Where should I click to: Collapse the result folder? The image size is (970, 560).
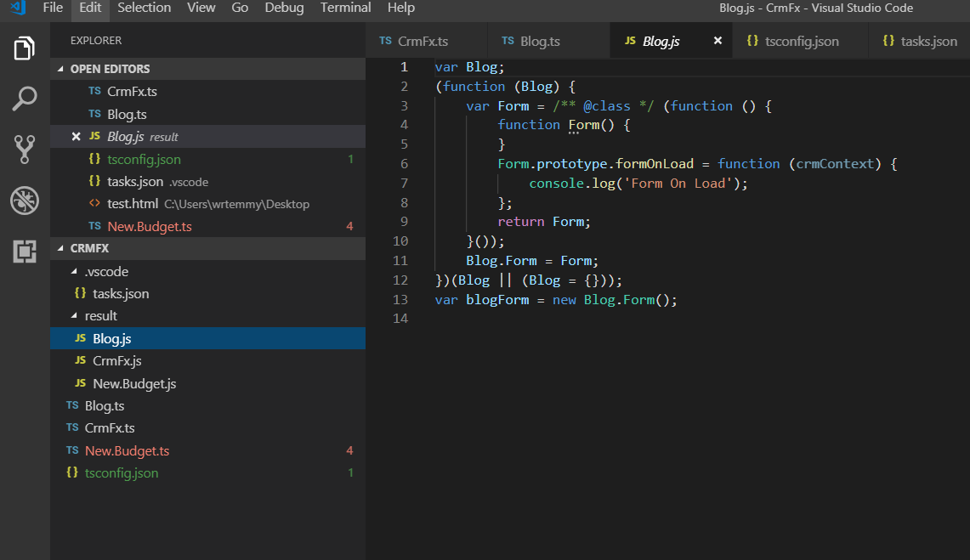tap(207, 316)
